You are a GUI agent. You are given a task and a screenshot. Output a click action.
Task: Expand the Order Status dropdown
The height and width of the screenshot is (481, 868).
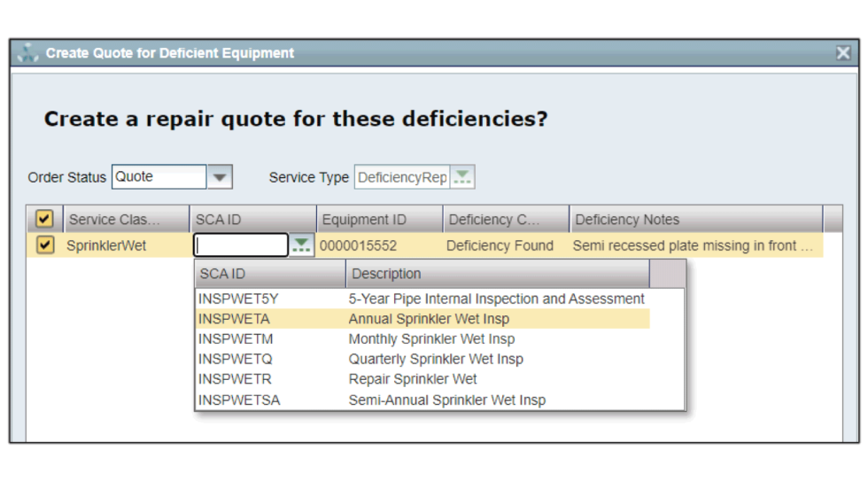point(221,177)
